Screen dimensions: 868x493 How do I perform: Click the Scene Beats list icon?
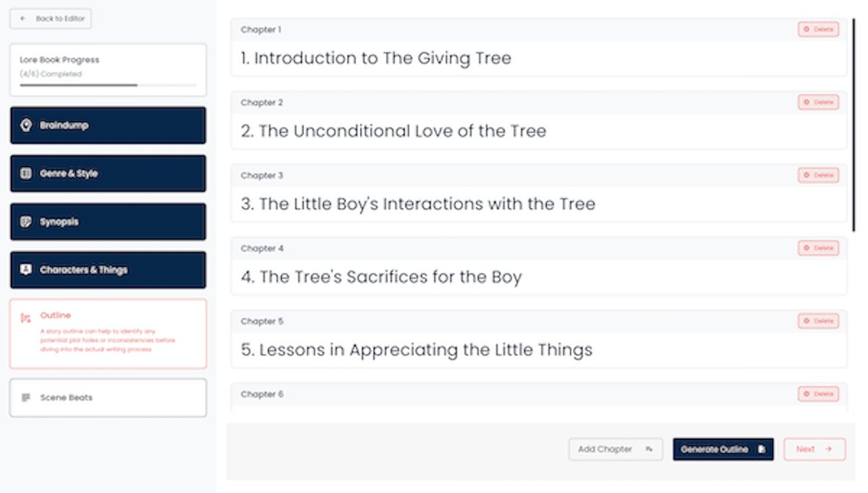26,398
